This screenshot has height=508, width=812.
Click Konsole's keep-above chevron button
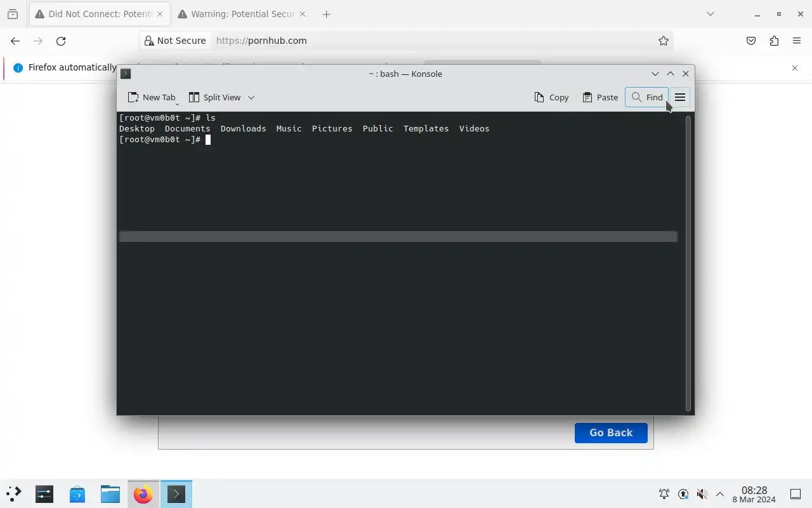pos(671,74)
